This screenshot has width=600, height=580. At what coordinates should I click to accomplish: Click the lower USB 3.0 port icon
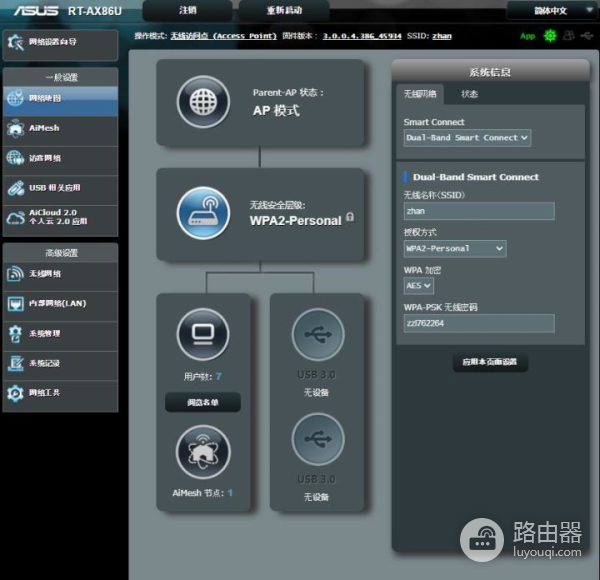click(318, 439)
